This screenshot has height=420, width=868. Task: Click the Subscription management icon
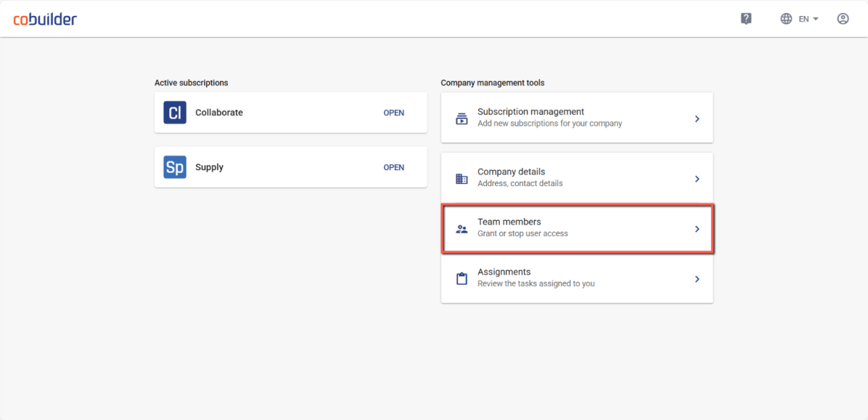point(461,118)
